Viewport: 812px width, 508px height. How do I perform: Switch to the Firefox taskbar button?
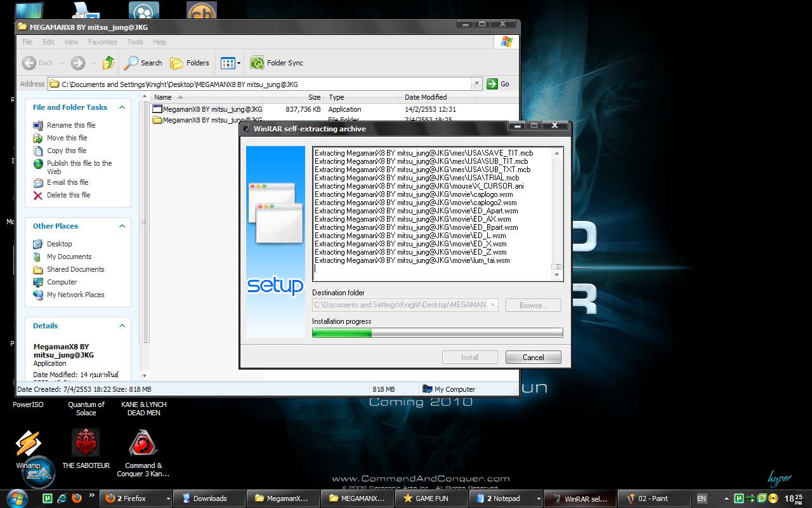[x=135, y=498]
